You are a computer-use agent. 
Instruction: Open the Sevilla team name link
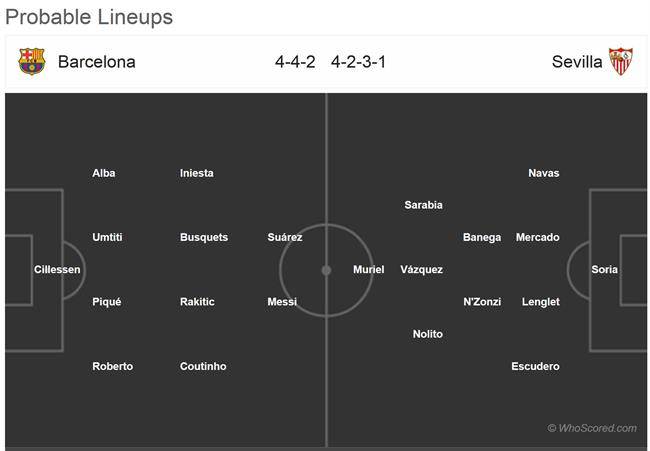(577, 62)
